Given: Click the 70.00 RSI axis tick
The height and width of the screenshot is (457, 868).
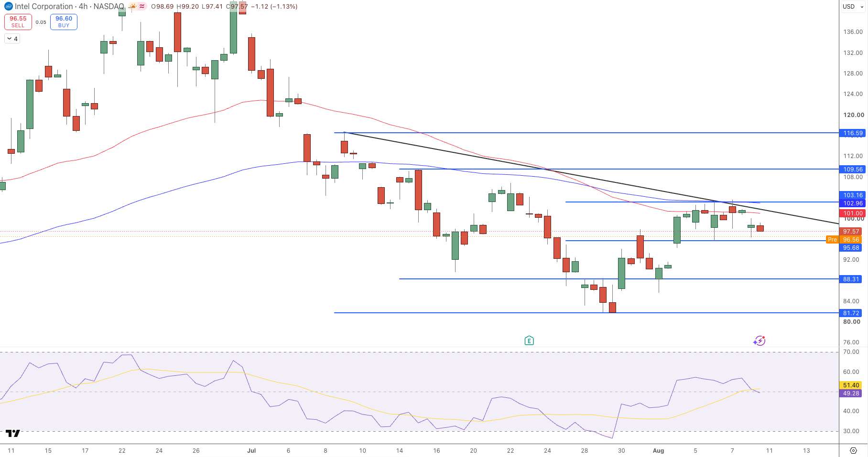Looking at the screenshot, I should [x=851, y=352].
